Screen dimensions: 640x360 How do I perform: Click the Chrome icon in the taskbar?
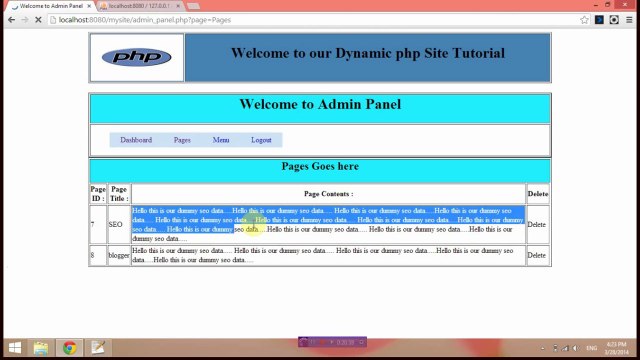click(69, 348)
